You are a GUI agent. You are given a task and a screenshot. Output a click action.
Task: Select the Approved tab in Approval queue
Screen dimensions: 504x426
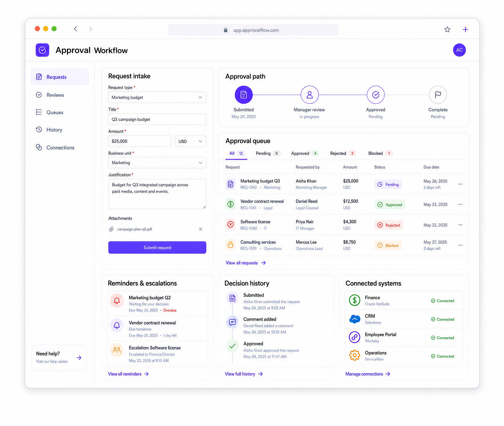pyautogui.click(x=305, y=153)
